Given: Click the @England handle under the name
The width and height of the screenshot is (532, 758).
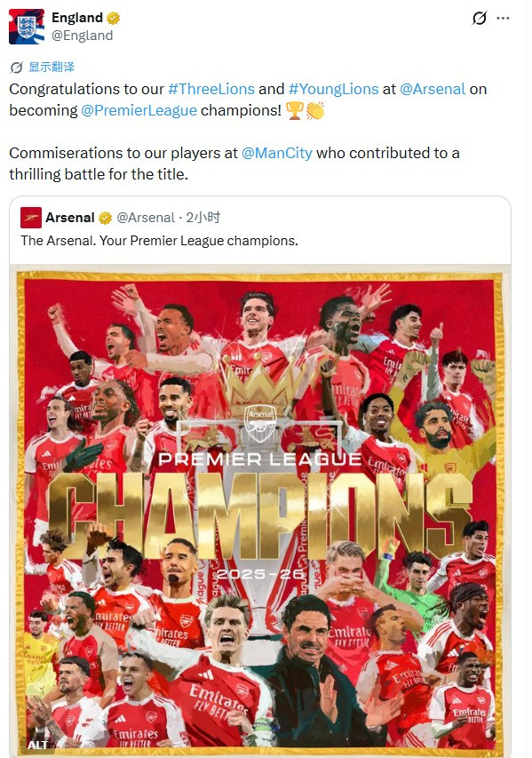Looking at the screenshot, I should click(82, 36).
